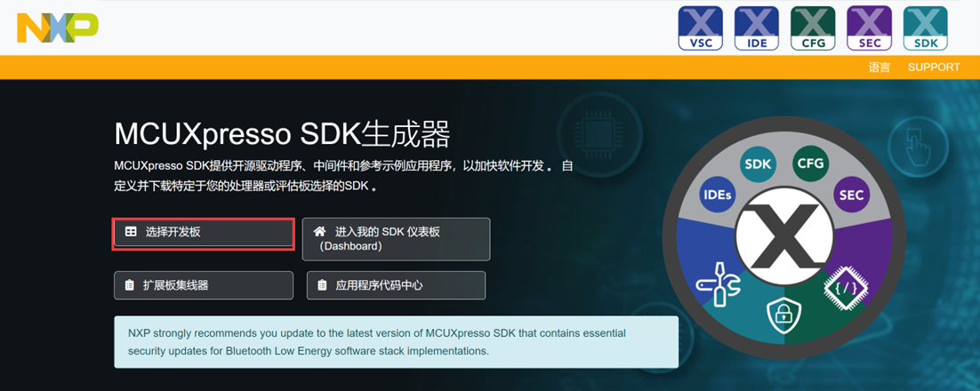Click the SDK circle in wheel
980x391 pixels.
758,164
